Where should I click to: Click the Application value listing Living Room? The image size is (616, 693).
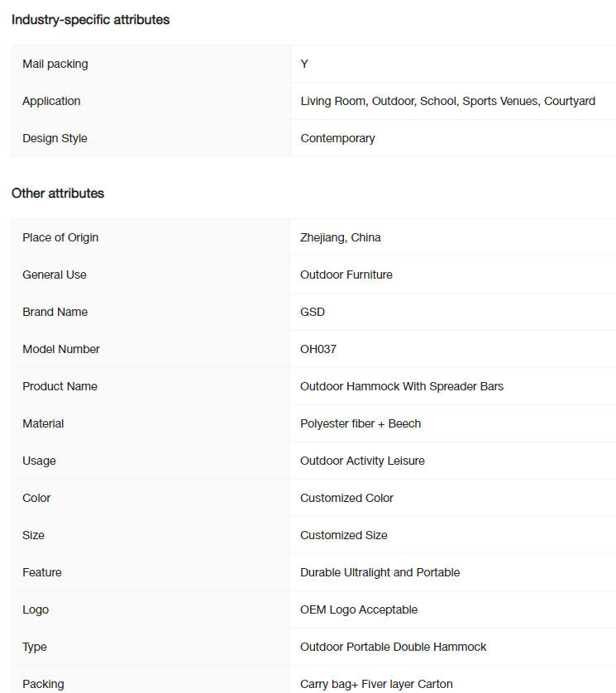(x=447, y=101)
